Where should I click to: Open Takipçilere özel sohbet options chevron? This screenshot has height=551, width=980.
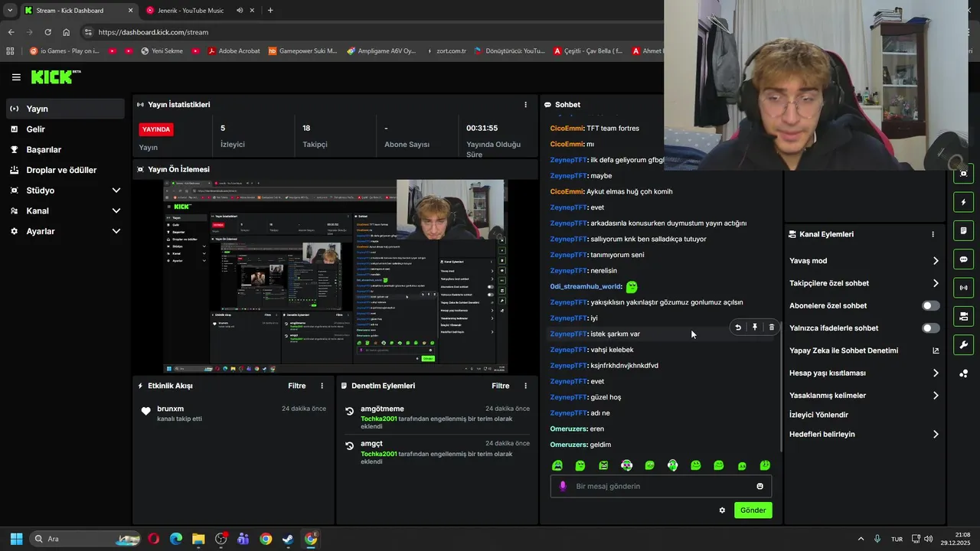coord(936,283)
